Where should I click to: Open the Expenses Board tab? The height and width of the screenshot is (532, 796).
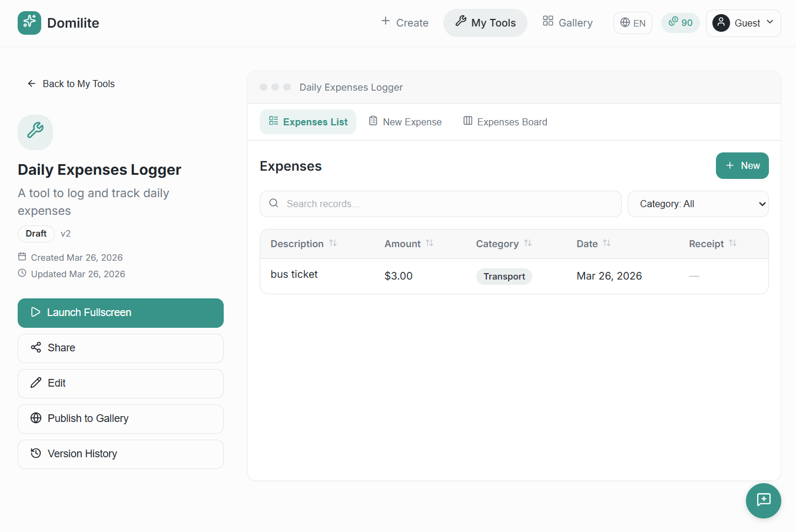505,121
